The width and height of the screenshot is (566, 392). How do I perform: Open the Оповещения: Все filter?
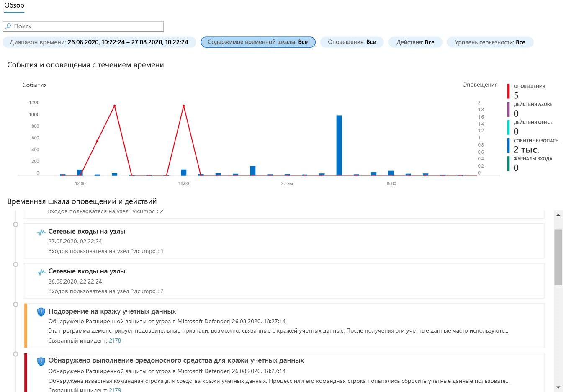(352, 42)
